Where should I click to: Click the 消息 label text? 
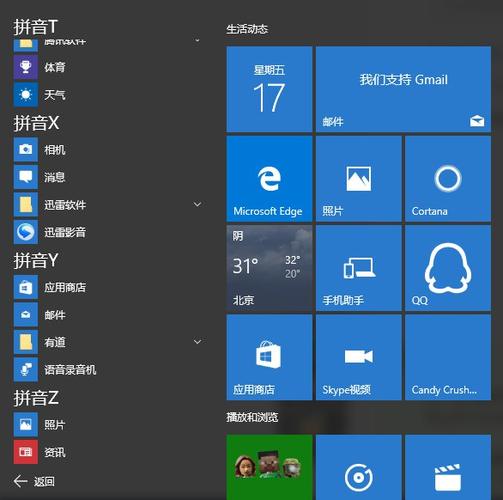click(55, 177)
